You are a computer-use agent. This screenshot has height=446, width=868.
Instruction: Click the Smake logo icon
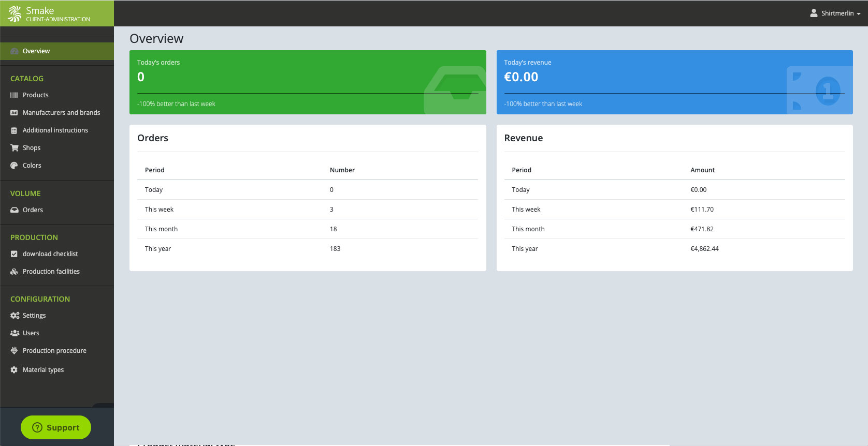point(15,14)
